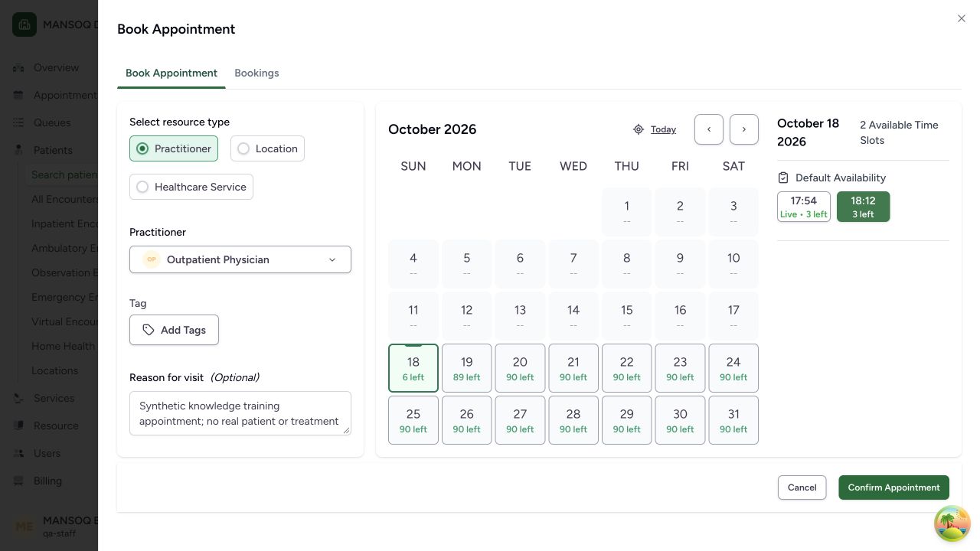Click the ME user avatar
The image size is (980, 551).
pos(24,527)
